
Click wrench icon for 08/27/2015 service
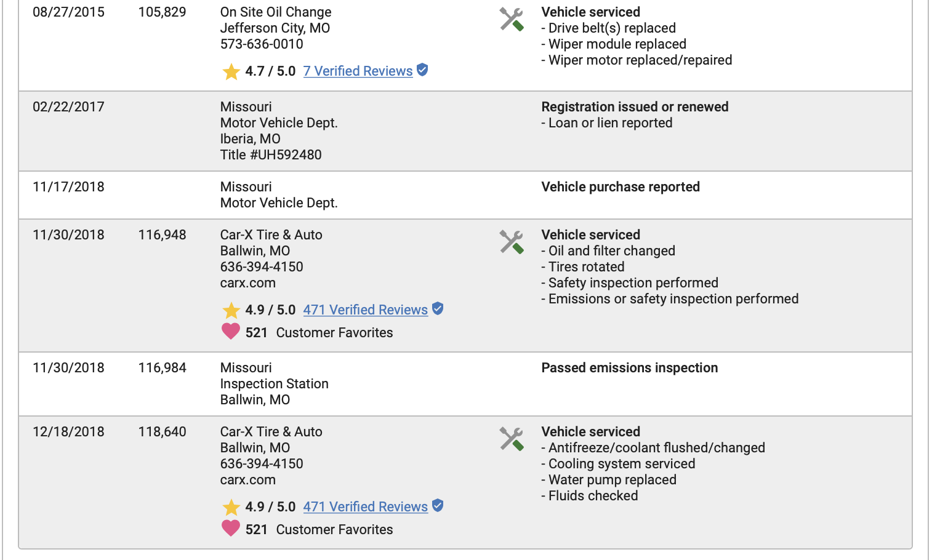pos(512,20)
